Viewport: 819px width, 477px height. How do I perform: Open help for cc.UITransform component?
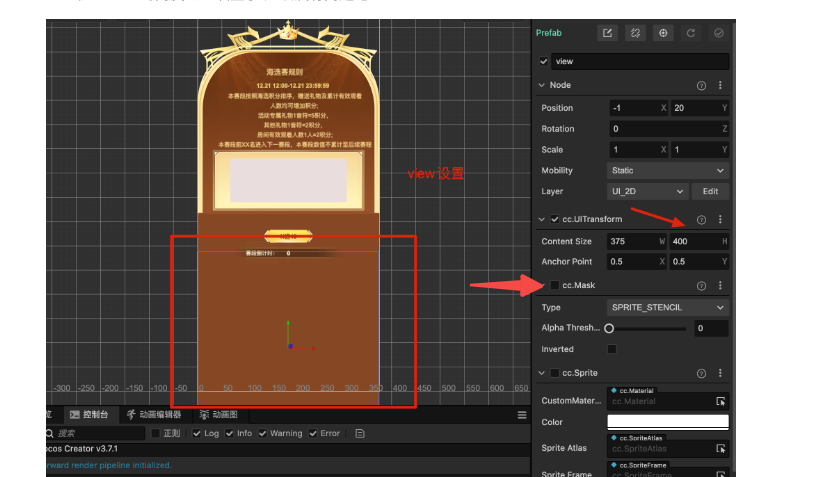[701, 220]
